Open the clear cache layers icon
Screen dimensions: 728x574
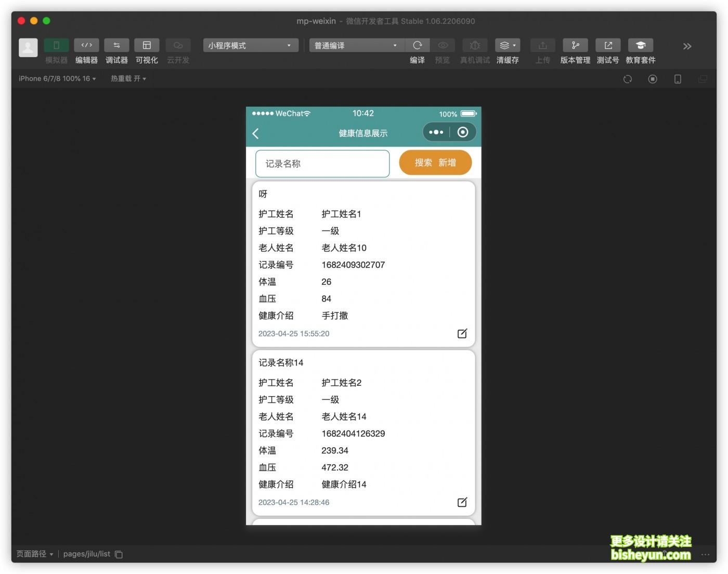(507, 46)
